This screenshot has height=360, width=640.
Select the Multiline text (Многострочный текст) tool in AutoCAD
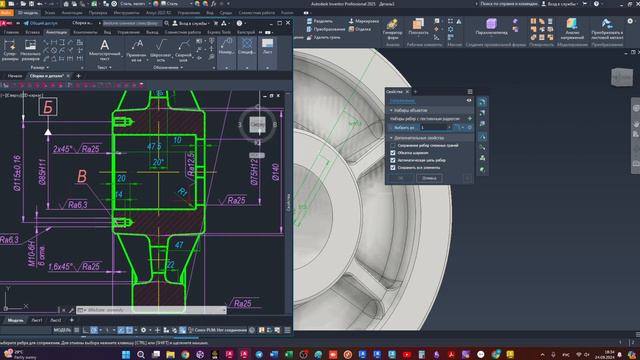(104, 51)
